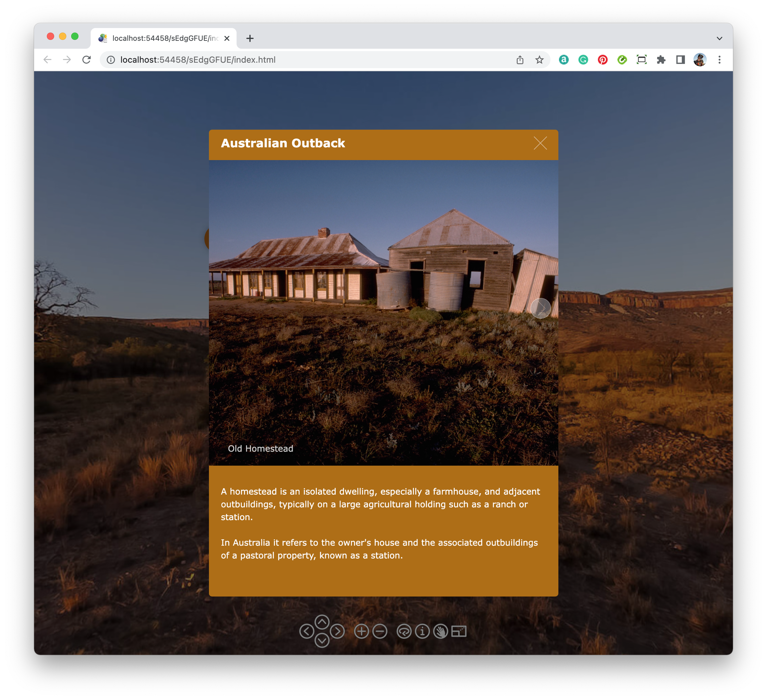Bookmark this page with the star

(539, 60)
